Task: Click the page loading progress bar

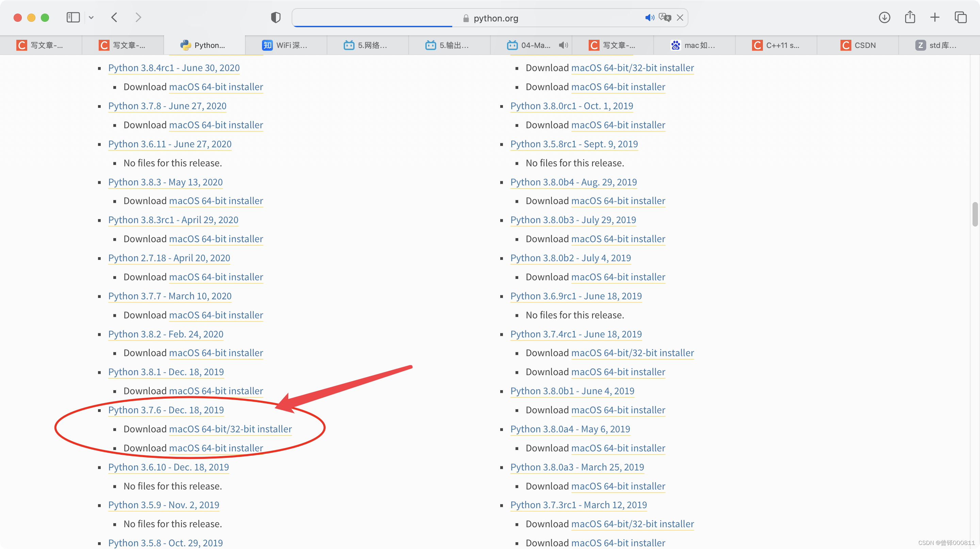Action: tap(373, 26)
